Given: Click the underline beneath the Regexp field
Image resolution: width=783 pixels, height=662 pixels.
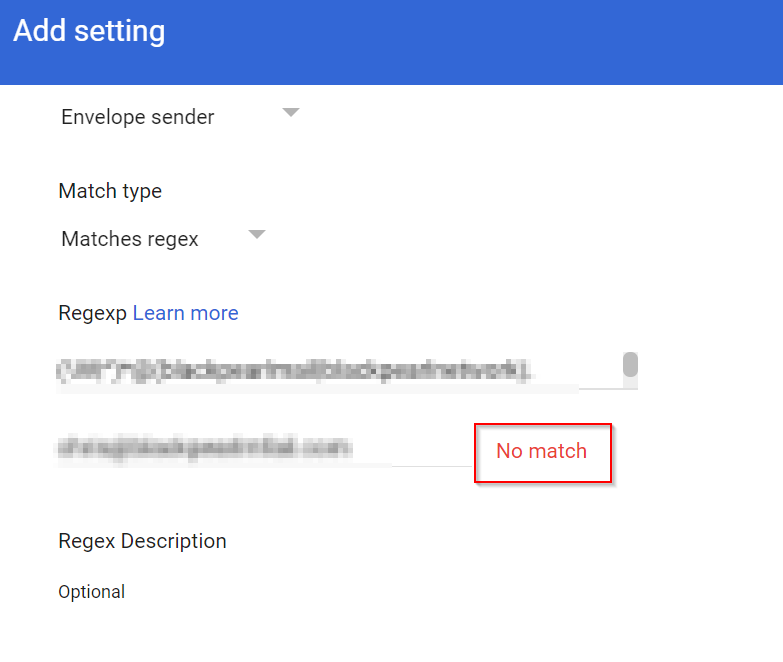Looking at the screenshot, I should [x=400, y=389].
